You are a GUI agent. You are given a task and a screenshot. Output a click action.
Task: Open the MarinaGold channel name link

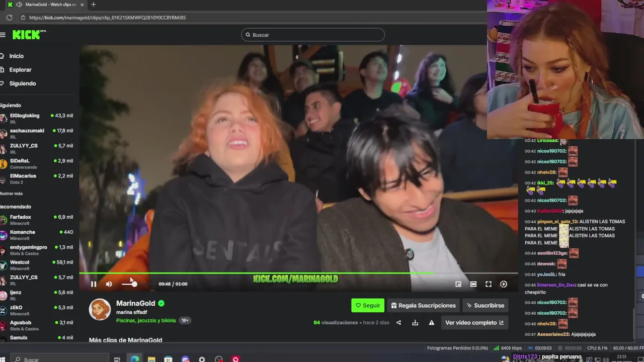pos(135,303)
